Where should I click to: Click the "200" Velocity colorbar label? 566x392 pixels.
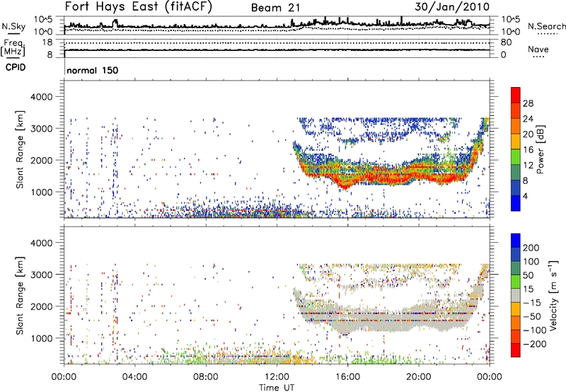pos(531,248)
